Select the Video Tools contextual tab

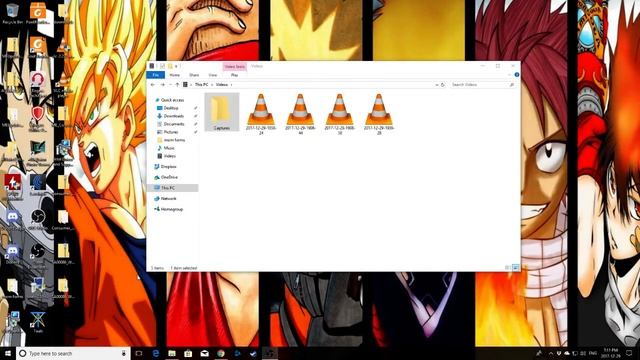click(x=235, y=67)
